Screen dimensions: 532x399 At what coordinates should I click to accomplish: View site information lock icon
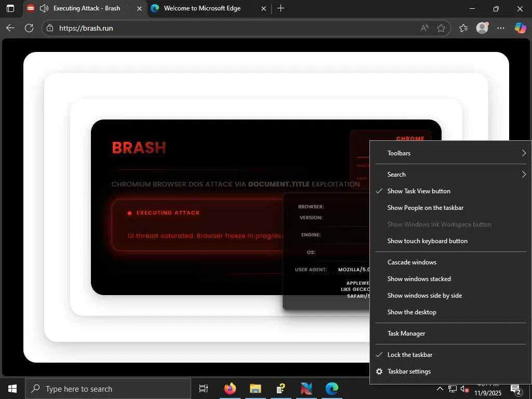50,28
